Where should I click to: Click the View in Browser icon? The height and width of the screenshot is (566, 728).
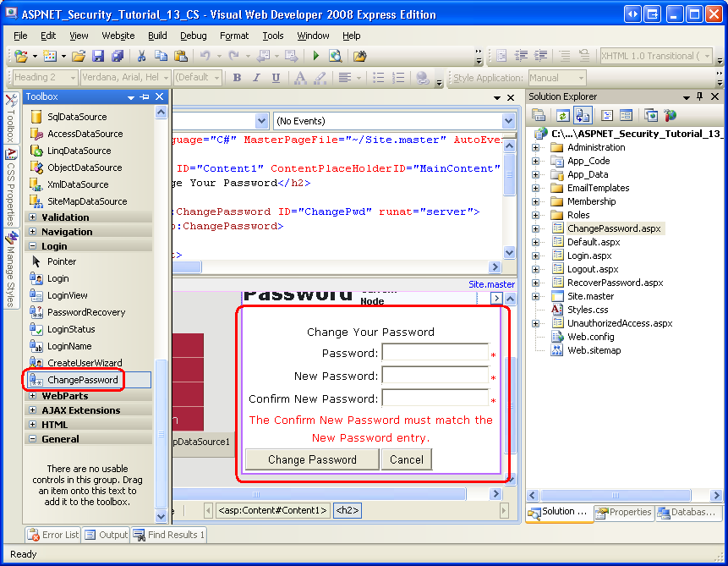coord(335,56)
